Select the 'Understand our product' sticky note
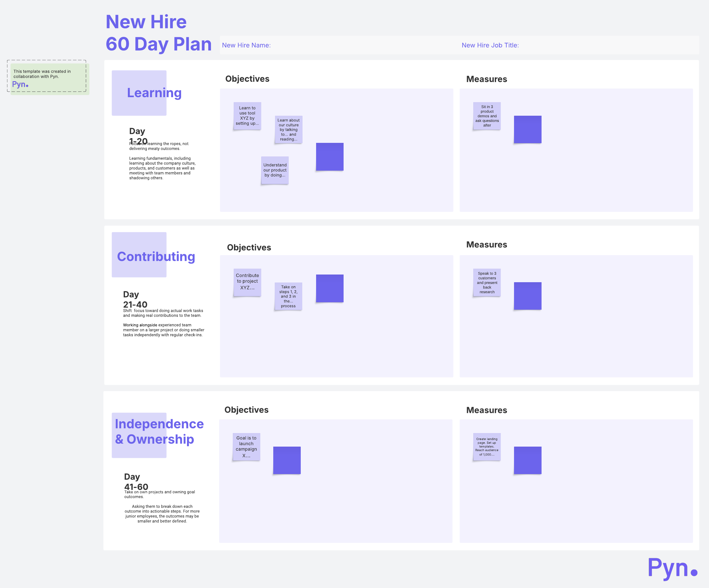The image size is (709, 588). coord(275,170)
